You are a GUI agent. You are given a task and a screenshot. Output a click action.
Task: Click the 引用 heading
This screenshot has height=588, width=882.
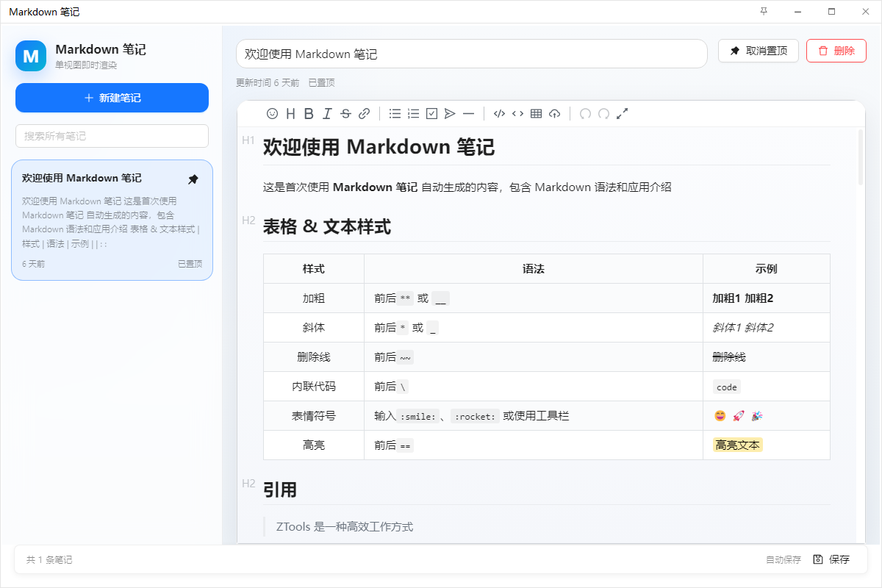[280, 490]
